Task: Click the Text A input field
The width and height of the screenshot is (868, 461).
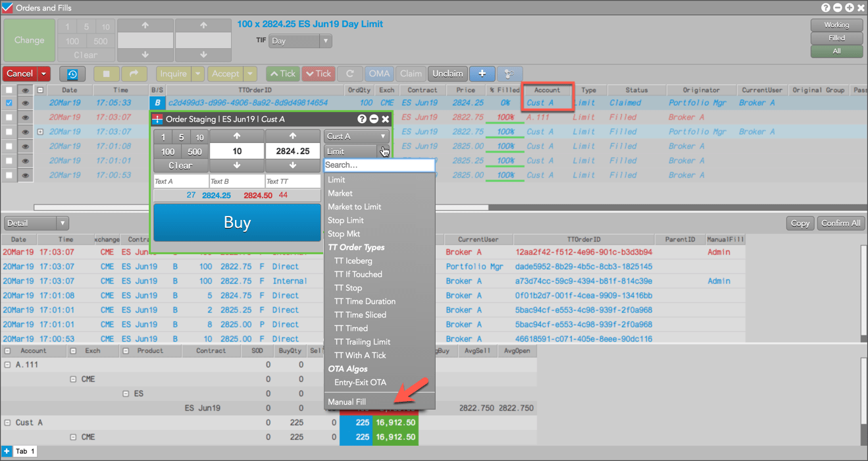Action: pyautogui.click(x=180, y=181)
